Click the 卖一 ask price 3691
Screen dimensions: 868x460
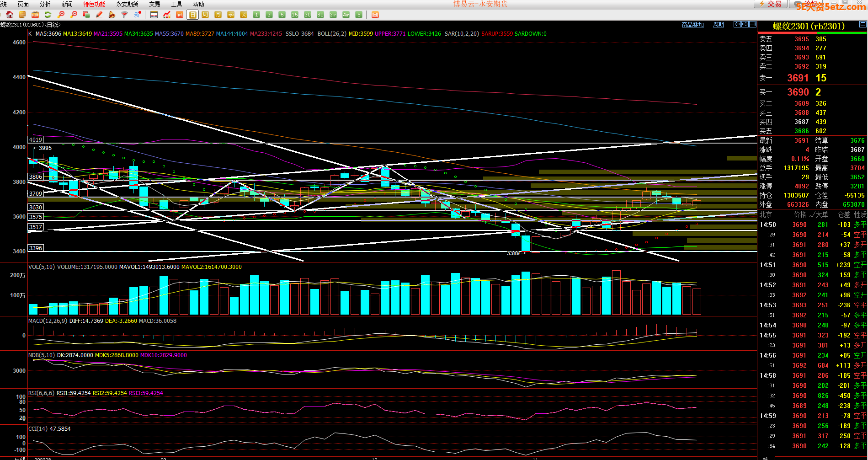pyautogui.click(x=798, y=78)
